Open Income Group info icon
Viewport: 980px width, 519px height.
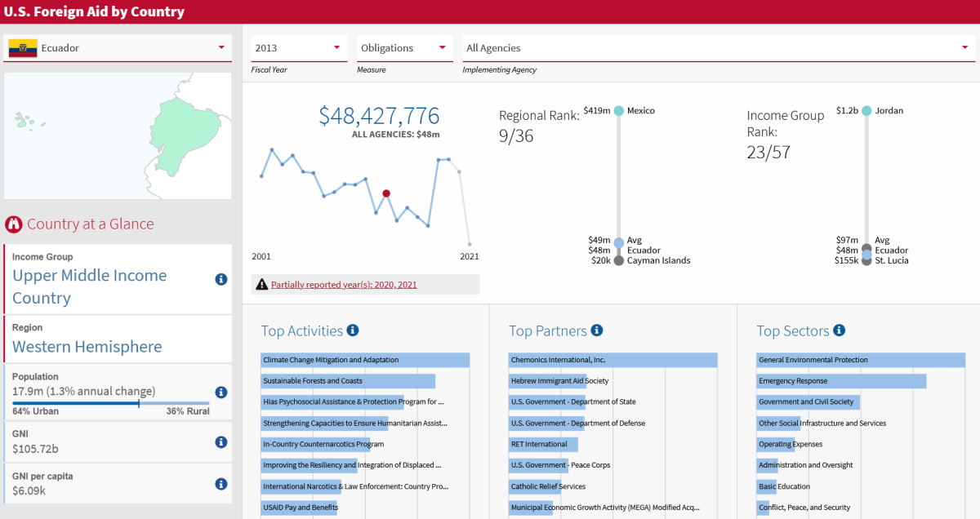(220, 279)
